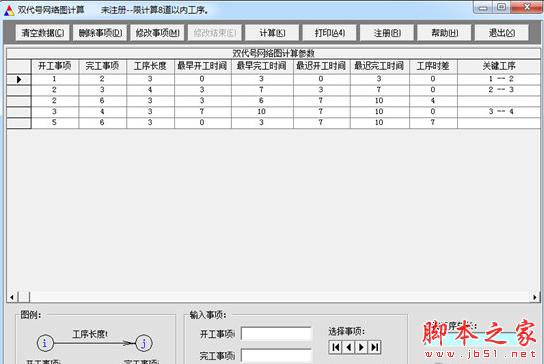Select the row header of row 5→6
Image resolution: width=544 pixels, height=364 pixels.
coord(19,123)
